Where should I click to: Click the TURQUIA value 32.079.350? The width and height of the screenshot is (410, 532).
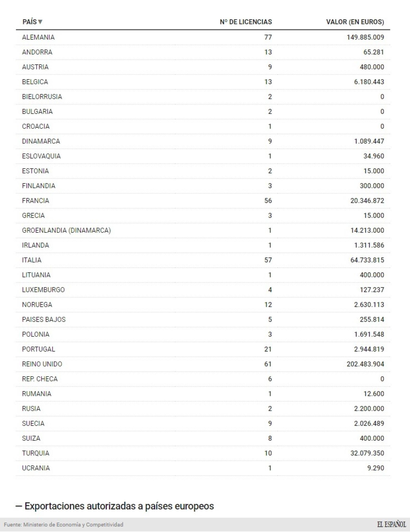pyautogui.click(x=367, y=453)
